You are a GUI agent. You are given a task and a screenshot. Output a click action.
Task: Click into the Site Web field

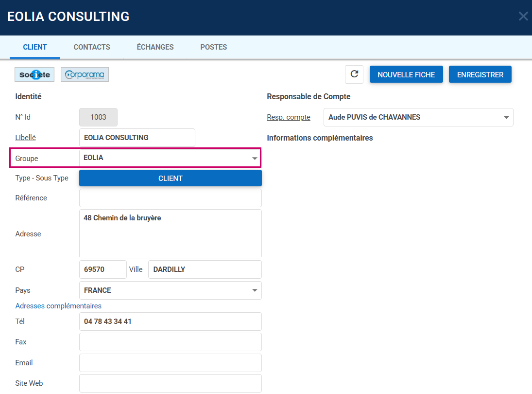click(x=170, y=383)
